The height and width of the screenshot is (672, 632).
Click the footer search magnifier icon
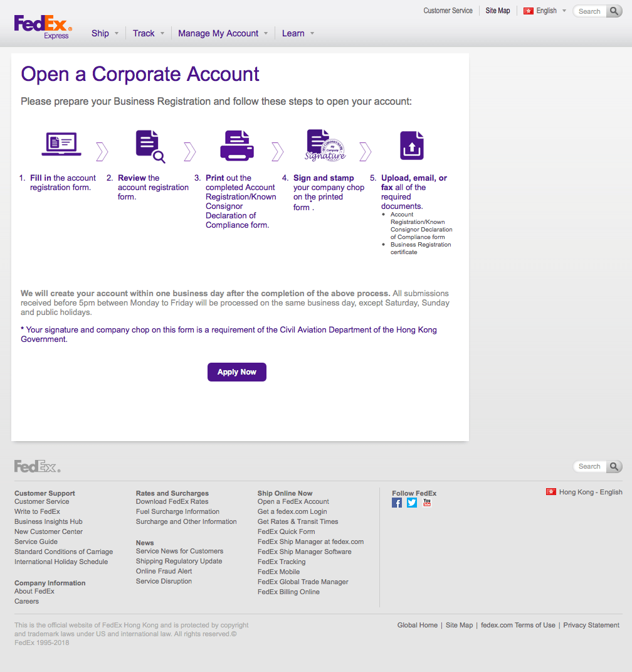(614, 466)
